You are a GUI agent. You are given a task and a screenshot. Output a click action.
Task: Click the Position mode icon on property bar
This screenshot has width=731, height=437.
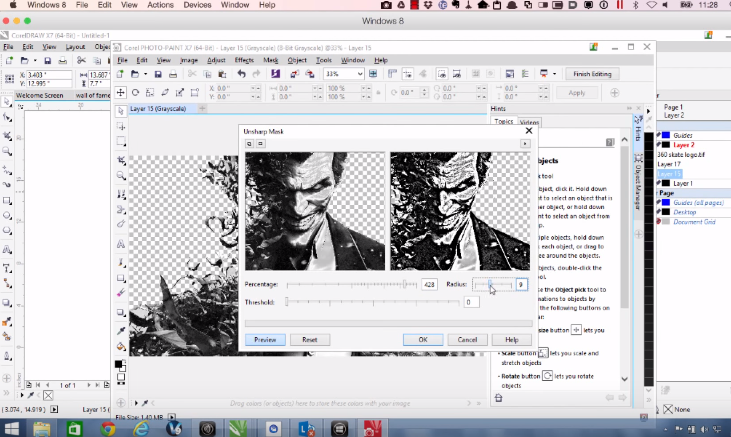120,92
